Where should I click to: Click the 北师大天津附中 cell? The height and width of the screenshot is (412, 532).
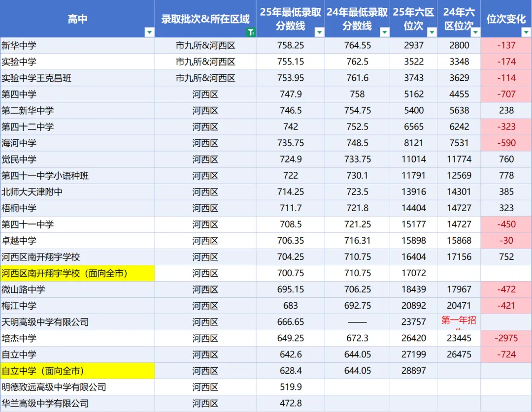coord(77,192)
